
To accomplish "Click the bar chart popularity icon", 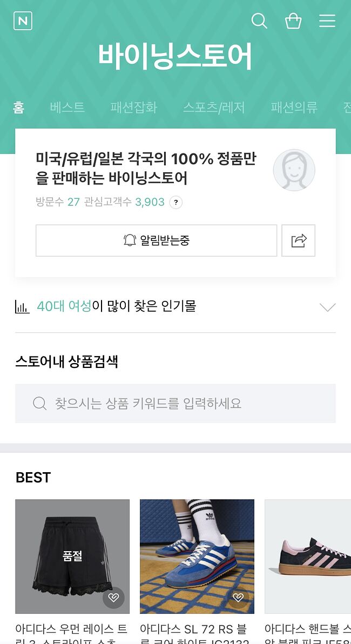I will point(22,307).
